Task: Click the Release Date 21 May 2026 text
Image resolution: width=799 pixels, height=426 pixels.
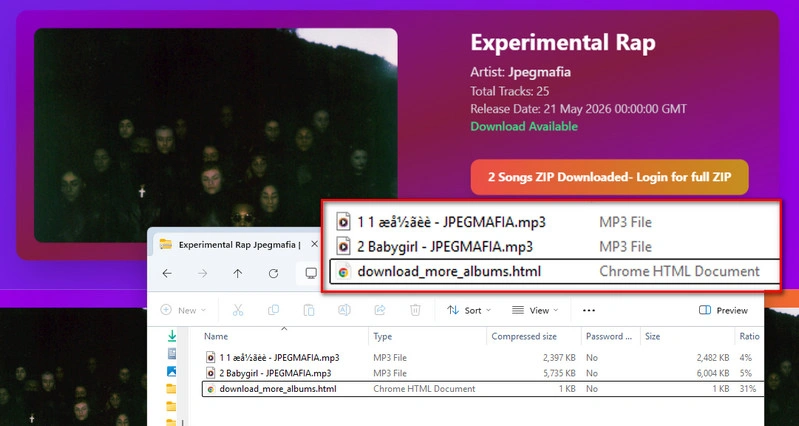Action: pyautogui.click(x=578, y=109)
